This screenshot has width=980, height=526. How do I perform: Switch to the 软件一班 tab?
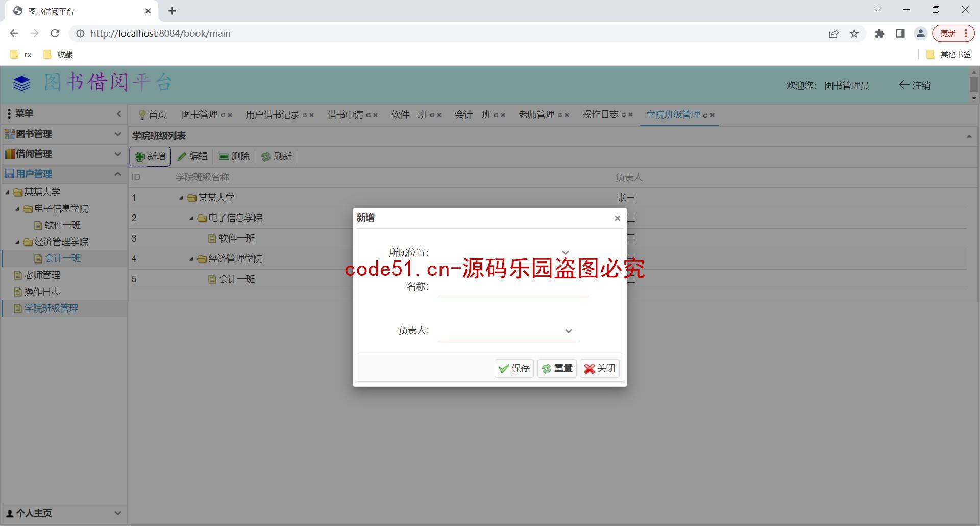point(409,115)
